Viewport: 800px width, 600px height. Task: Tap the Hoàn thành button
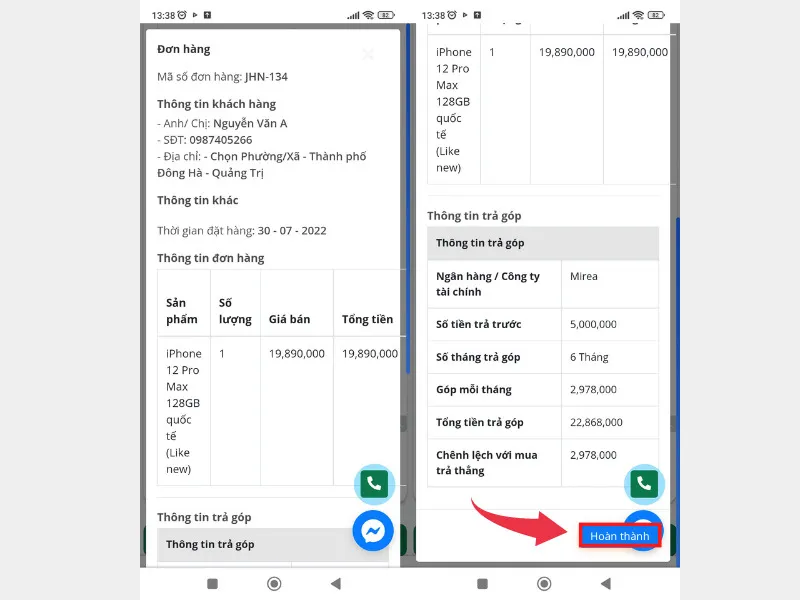619,536
